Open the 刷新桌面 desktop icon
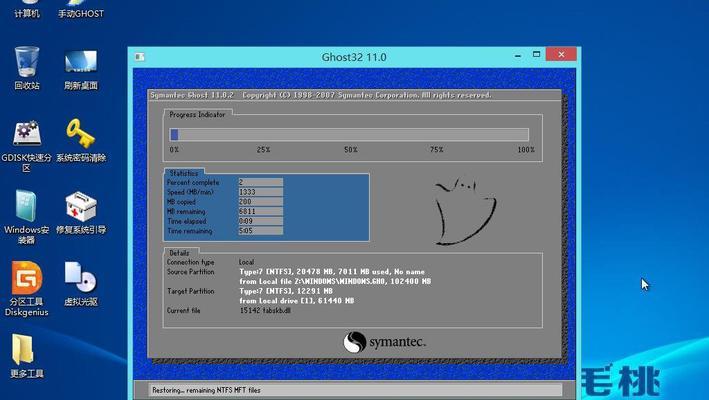 [80, 69]
